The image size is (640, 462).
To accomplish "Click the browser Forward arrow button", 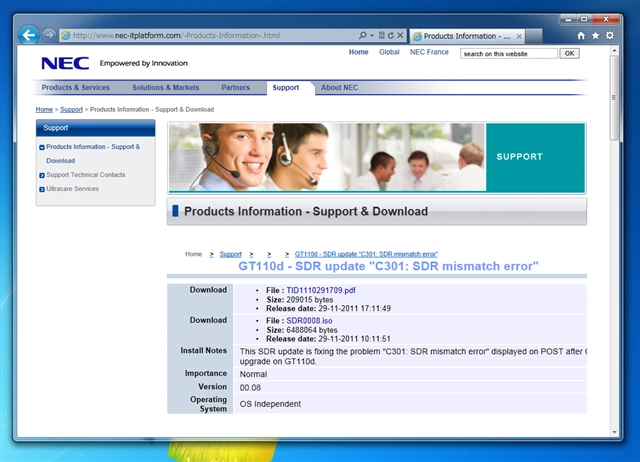I will click(49, 36).
